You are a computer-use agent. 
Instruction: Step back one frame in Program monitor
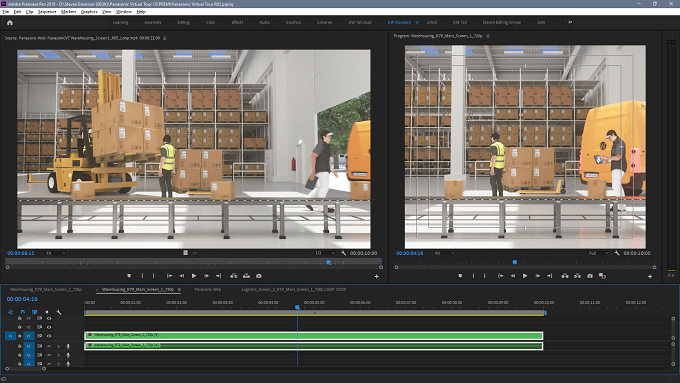coord(513,276)
